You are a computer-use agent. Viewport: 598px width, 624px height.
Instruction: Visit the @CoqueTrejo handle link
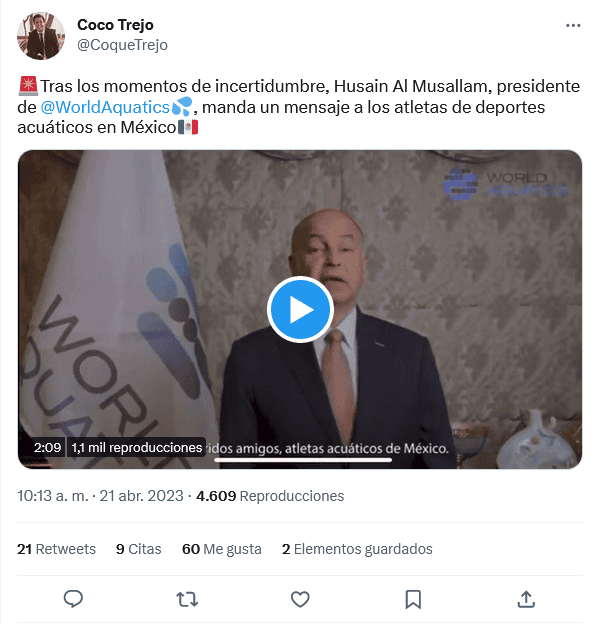[x=122, y=45]
